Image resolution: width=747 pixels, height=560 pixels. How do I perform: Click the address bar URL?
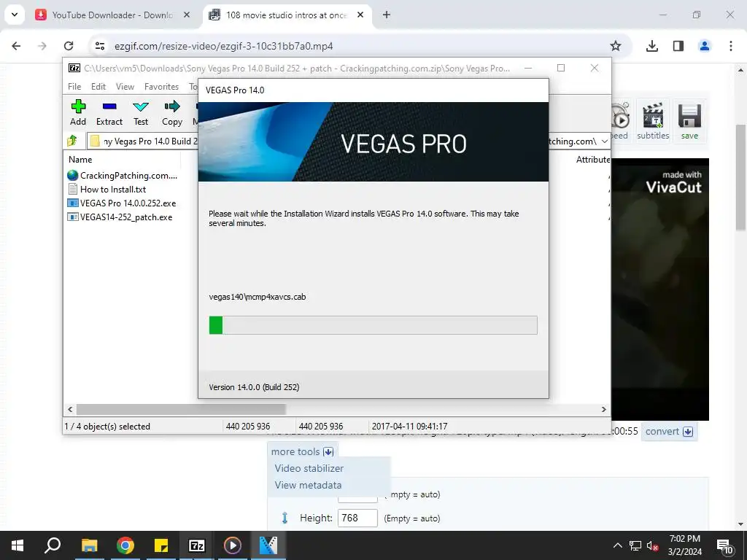[224, 46]
